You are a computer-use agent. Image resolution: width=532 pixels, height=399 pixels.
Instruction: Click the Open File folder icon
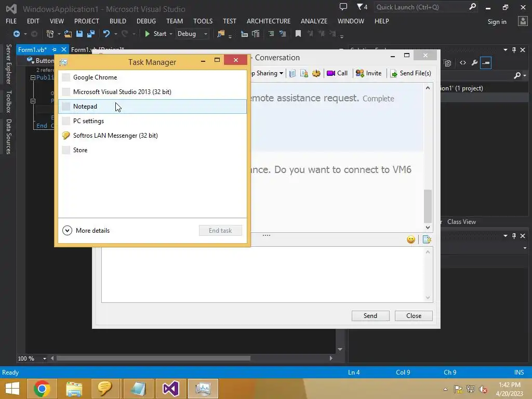[68, 34]
